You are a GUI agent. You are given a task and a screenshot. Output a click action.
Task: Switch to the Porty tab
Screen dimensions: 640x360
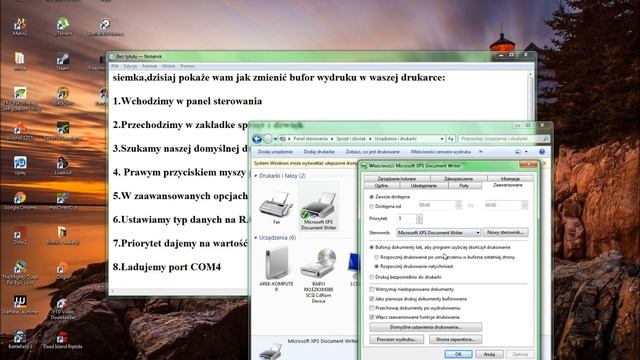464,186
